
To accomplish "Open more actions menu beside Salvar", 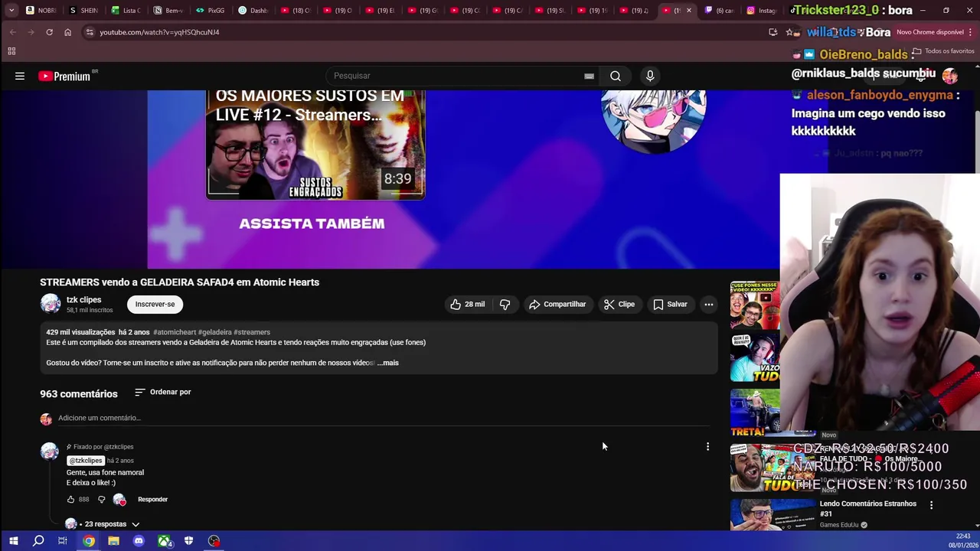I will 709,305.
